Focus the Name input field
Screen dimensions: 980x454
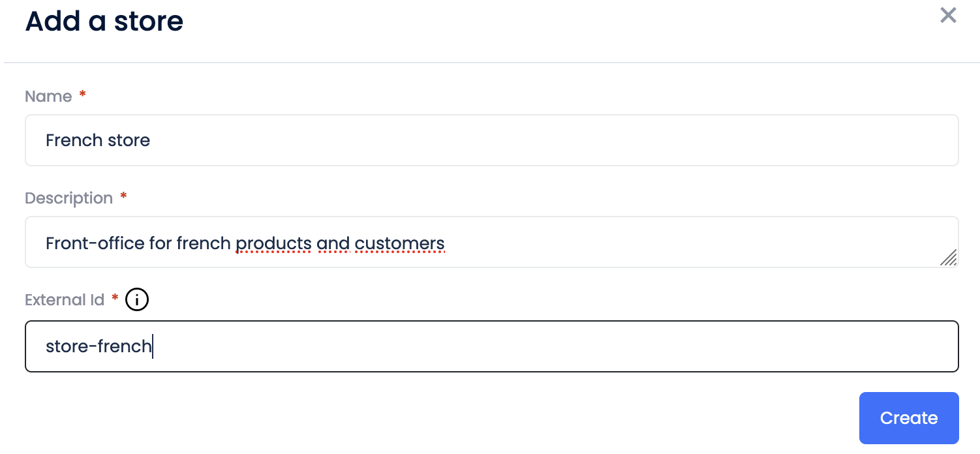click(491, 140)
